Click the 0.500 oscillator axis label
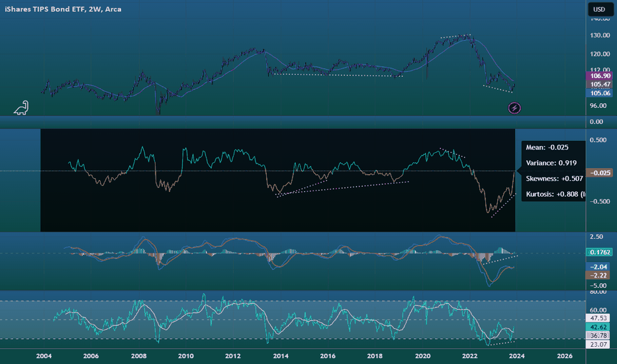Viewport: 617px width, 364px height. point(598,140)
